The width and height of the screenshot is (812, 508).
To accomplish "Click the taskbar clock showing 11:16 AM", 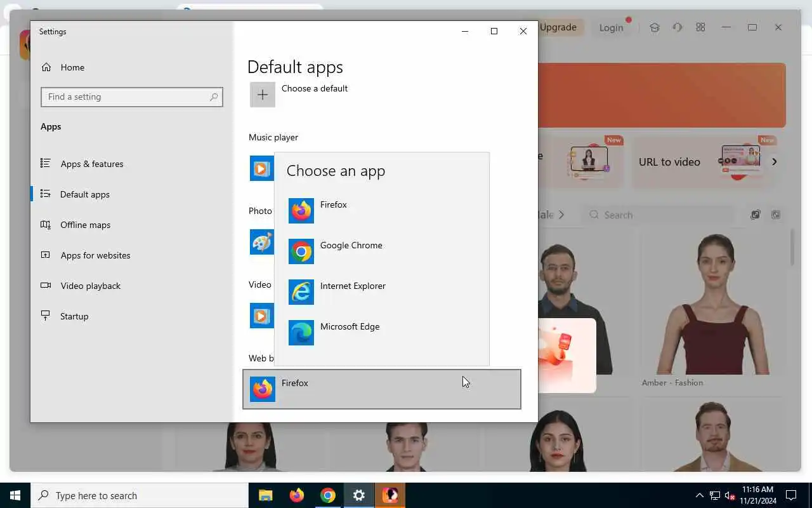I will 757,495.
